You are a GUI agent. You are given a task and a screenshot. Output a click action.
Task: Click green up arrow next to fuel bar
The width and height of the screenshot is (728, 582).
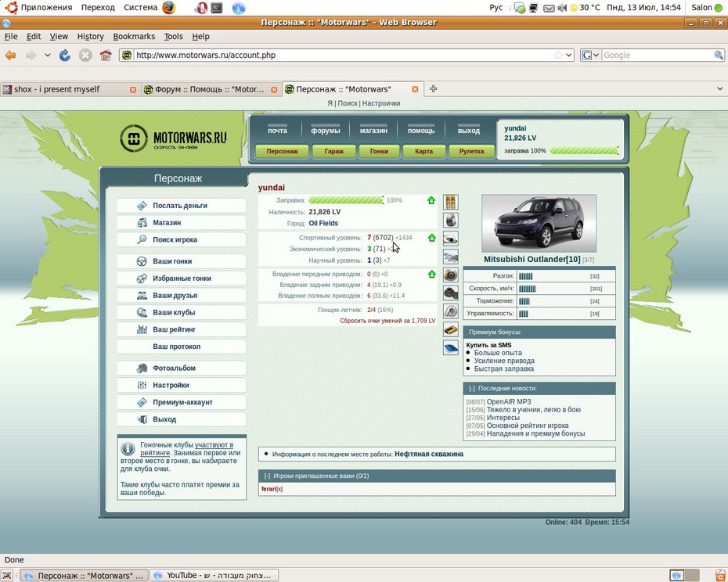431,200
